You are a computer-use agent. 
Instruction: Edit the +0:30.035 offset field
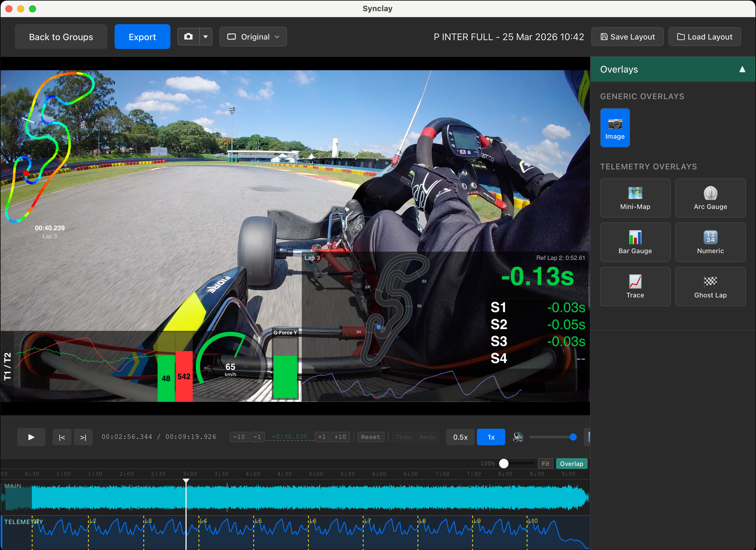click(x=290, y=437)
